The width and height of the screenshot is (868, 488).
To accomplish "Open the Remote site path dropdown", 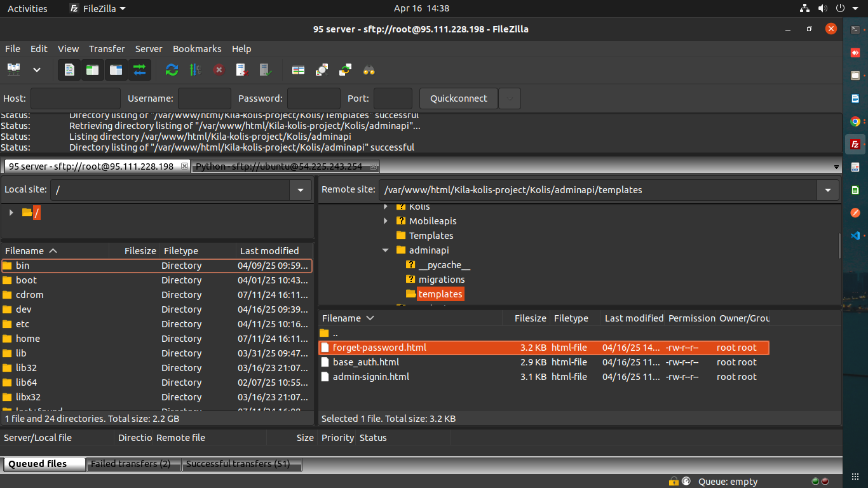I will (827, 190).
